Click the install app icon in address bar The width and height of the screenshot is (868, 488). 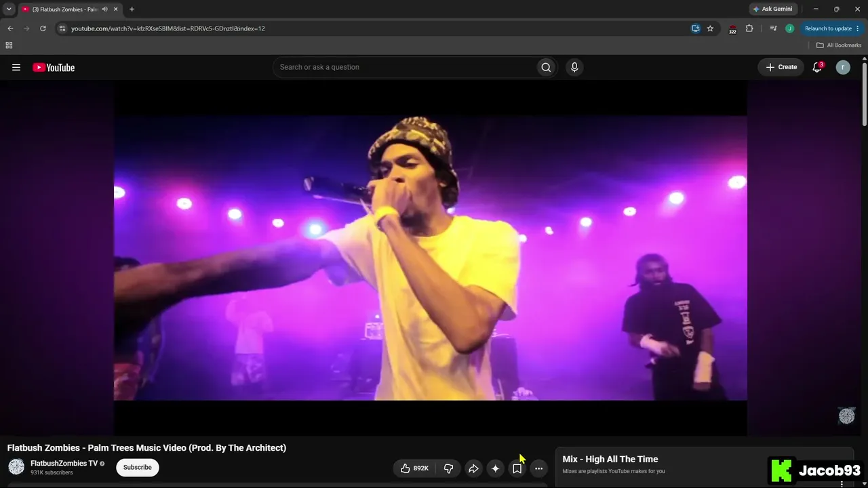coord(695,28)
